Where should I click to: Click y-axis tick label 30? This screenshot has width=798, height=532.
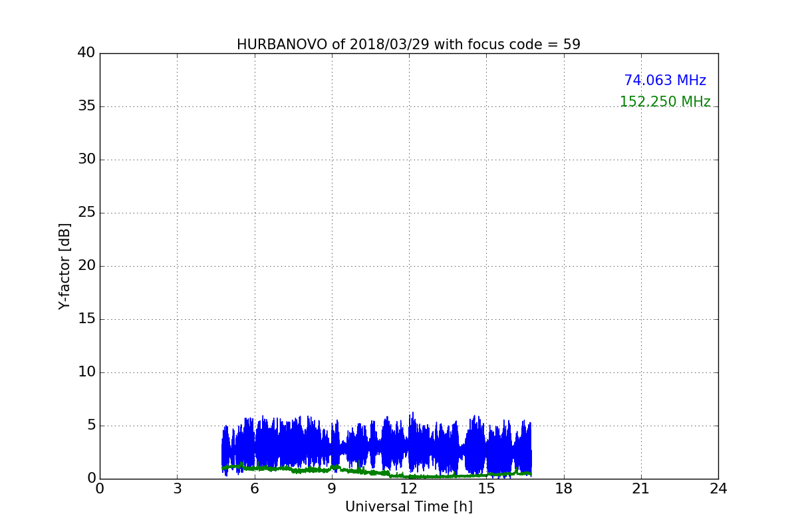(86, 160)
